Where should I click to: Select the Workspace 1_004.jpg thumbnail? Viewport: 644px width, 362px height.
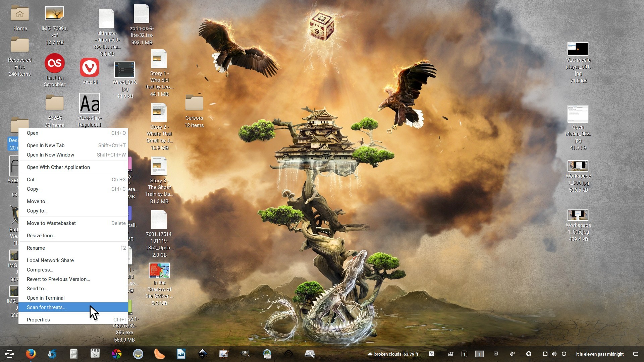pyautogui.click(x=578, y=166)
